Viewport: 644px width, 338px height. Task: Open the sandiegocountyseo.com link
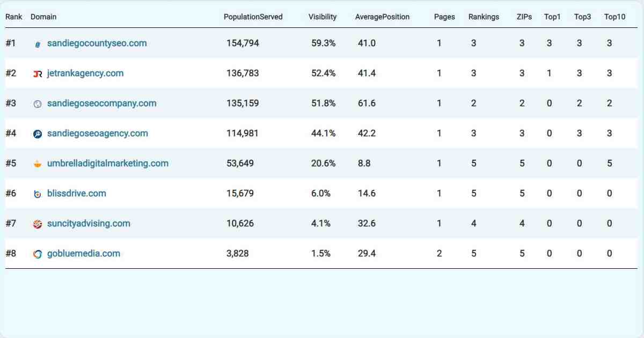(x=97, y=43)
